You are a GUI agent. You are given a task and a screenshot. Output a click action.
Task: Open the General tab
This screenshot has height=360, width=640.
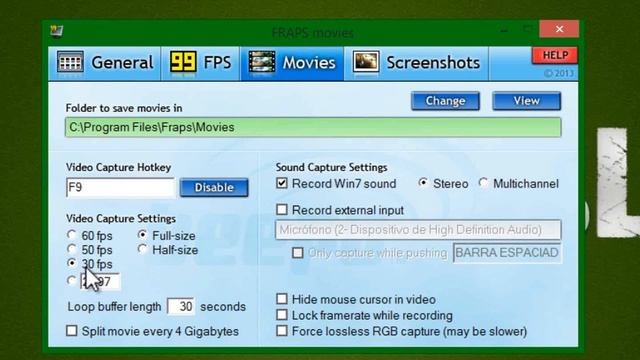tap(105, 63)
